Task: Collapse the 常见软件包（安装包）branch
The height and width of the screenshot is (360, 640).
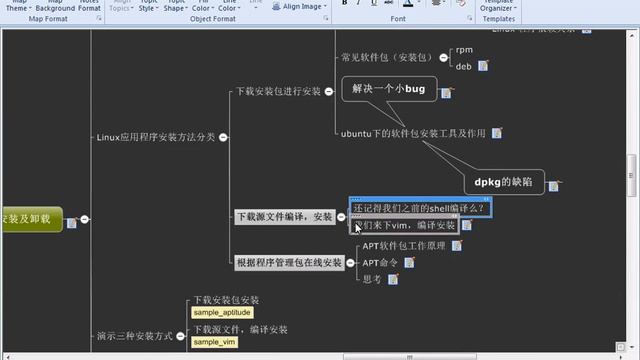Action: [444, 58]
